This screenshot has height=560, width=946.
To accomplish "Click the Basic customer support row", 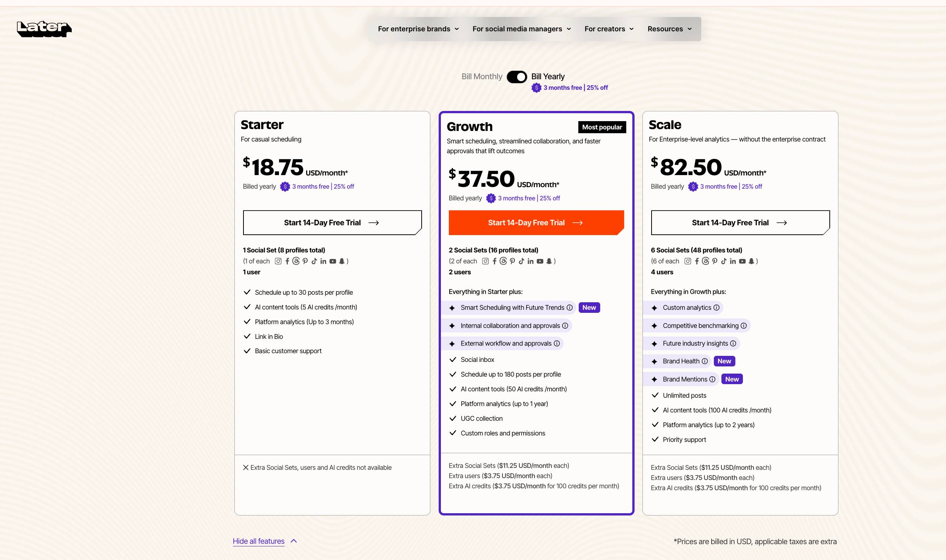I will 282,351.
